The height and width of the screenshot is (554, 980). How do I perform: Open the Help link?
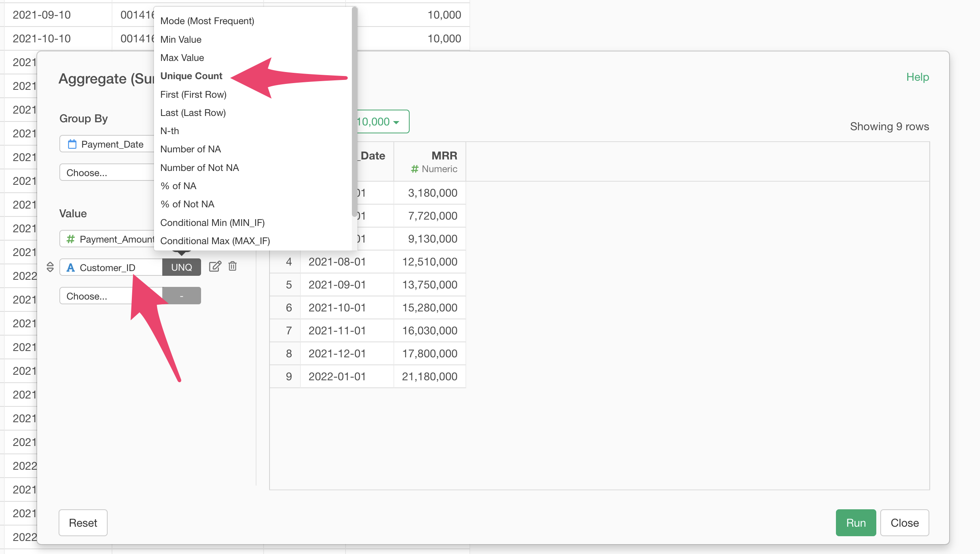[x=917, y=77]
